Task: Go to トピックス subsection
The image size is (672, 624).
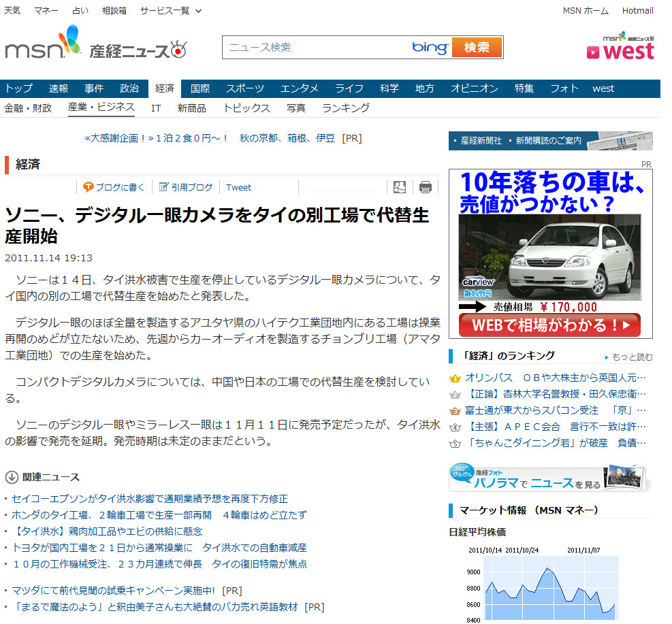Action: point(246,108)
